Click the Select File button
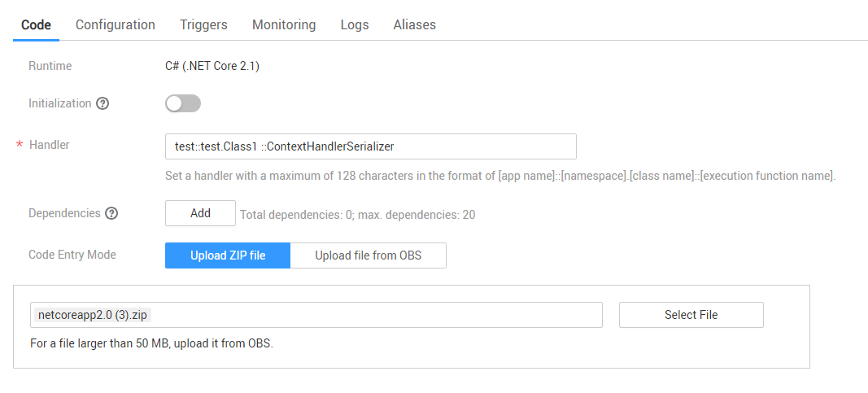 [x=691, y=315]
